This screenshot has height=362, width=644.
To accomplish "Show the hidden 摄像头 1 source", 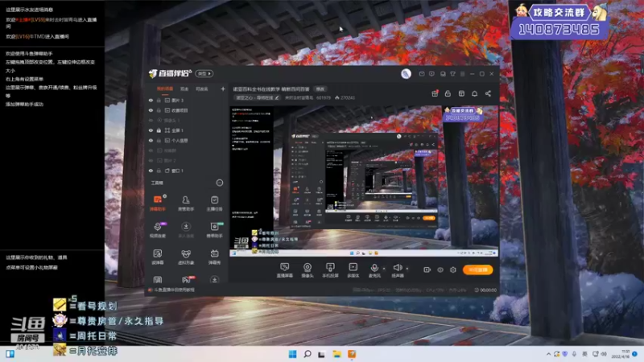I will point(151,120).
